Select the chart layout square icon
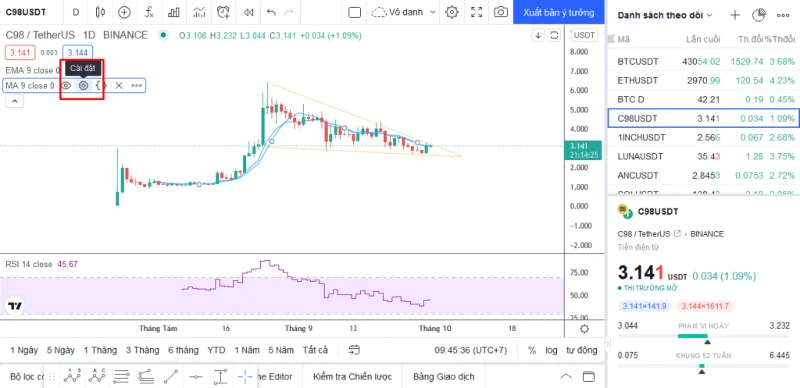The image size is (800, 388). (x=355, y=12)
